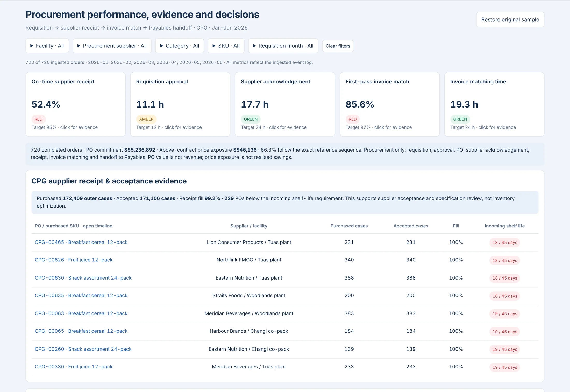
Task: Click the Purchased cases column header
Action: coord(349,226)
